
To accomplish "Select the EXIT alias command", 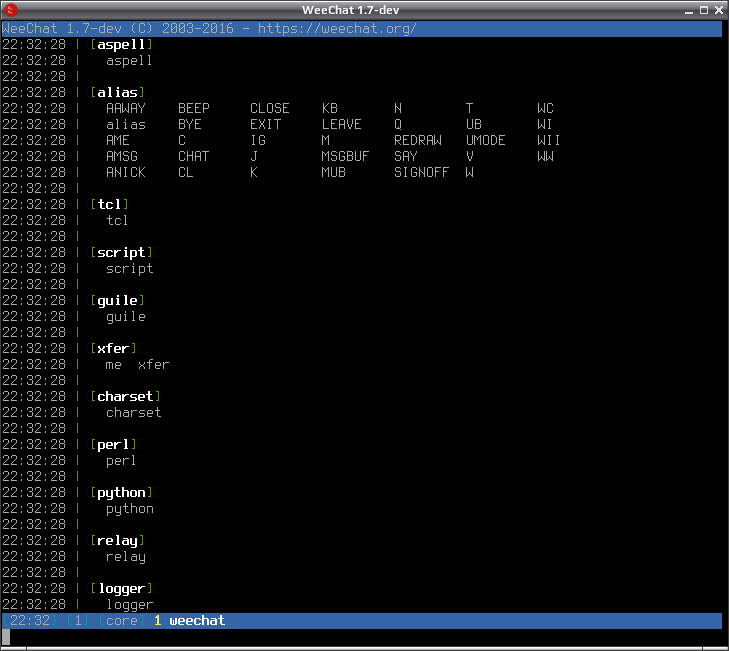I will [x=265, y=125].
